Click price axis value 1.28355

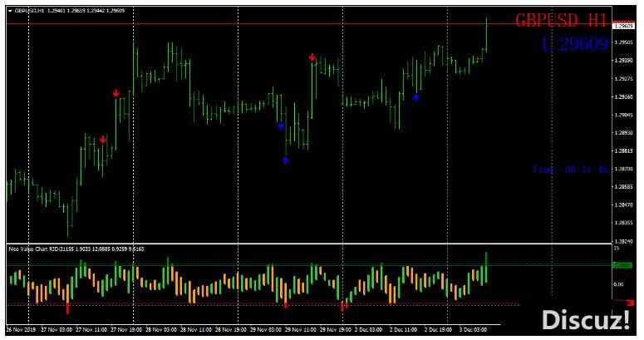[x=622, y=223]
